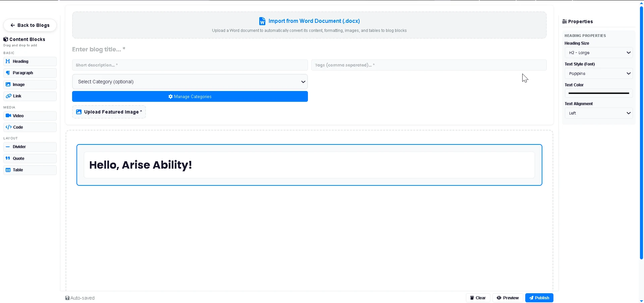Open the Heading Size dropdown

599,53
